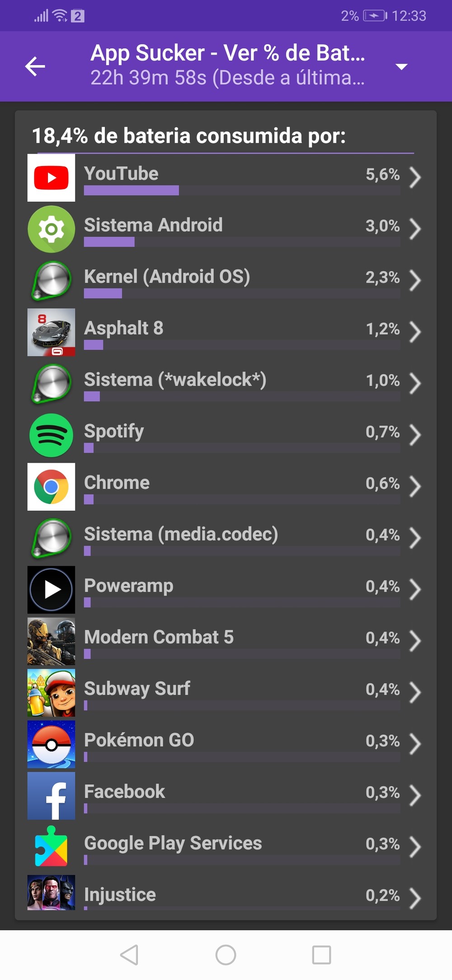
Task: Tap the Sistema Android gear icon
Action: point(51,229)
